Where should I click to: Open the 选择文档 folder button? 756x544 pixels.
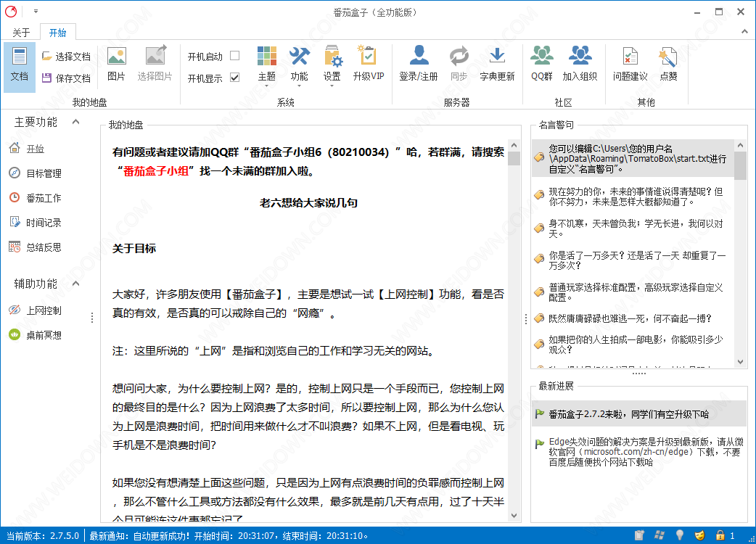coord(66,57)
